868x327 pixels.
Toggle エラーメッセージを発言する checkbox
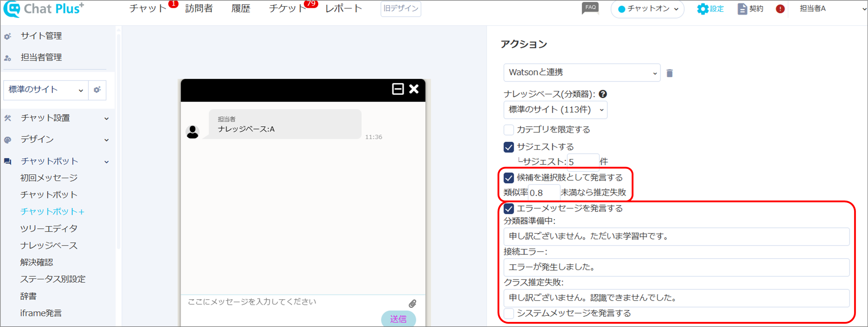(x=509, y=208)
